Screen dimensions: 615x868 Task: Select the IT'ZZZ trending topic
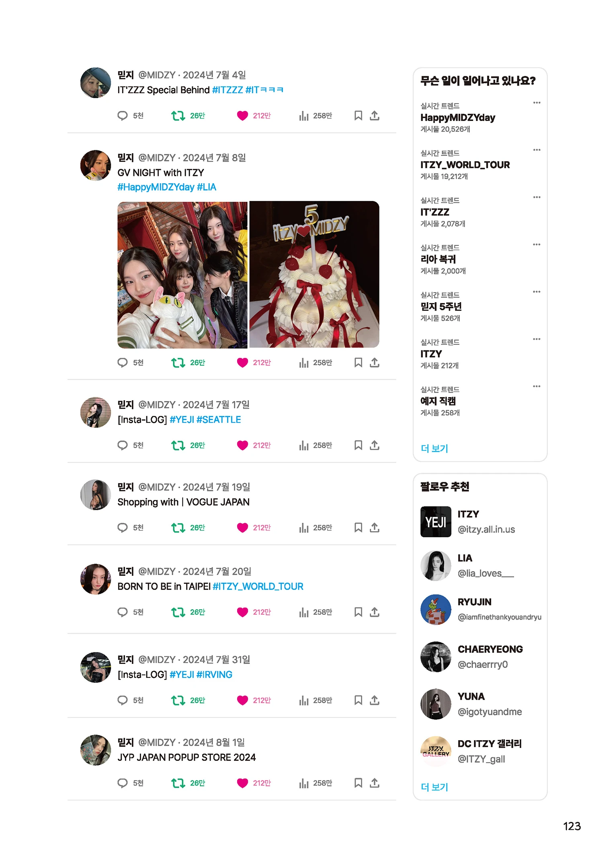435,212
